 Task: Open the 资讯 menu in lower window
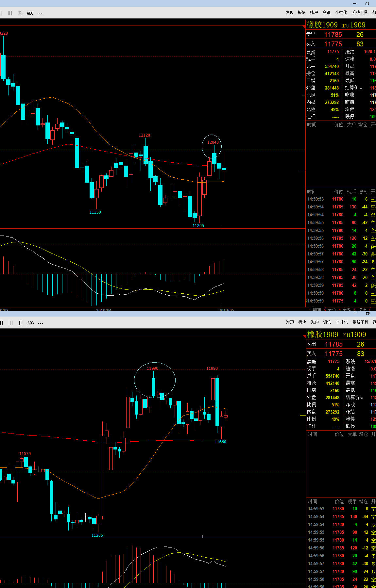(327, 322)
